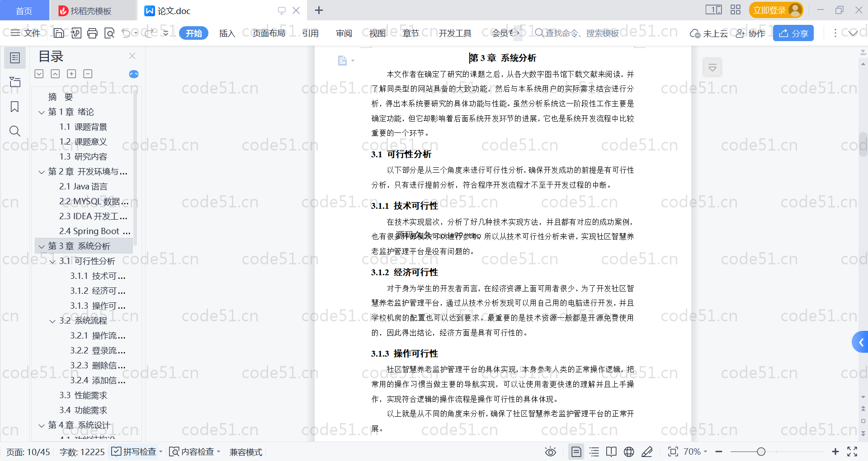The width and height of the screenshot is (868, 461).
Task: Switch to page layout view
Action: click(576, 452)
